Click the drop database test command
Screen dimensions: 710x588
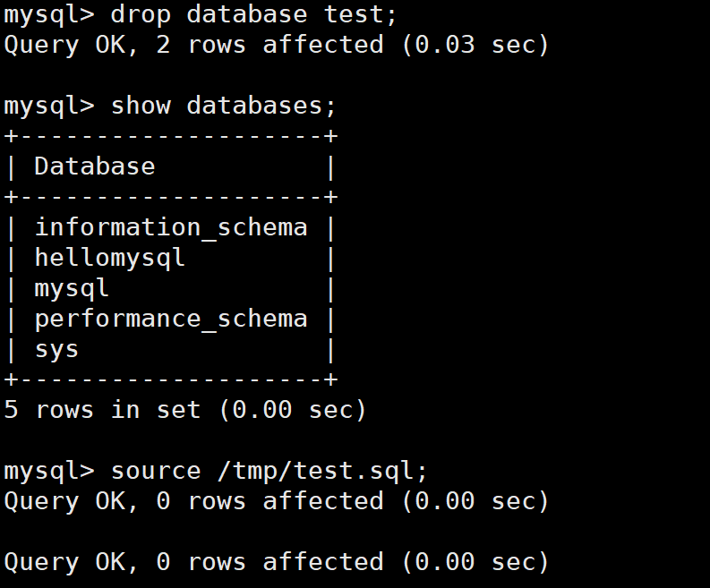click(x=253, y=14)
